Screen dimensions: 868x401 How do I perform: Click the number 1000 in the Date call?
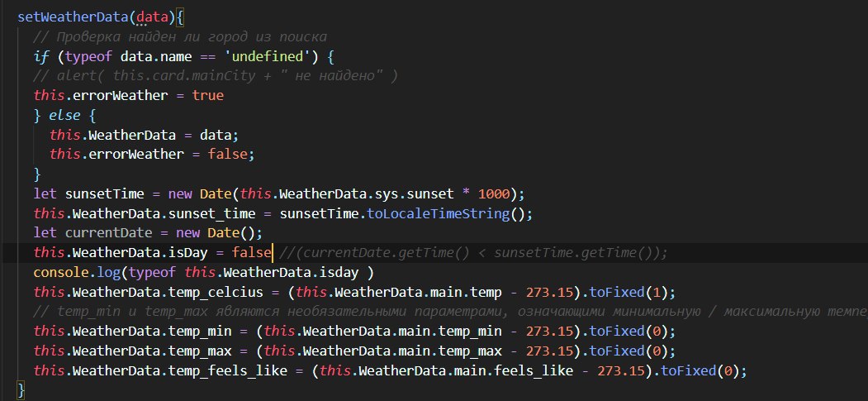pos(494,193)
